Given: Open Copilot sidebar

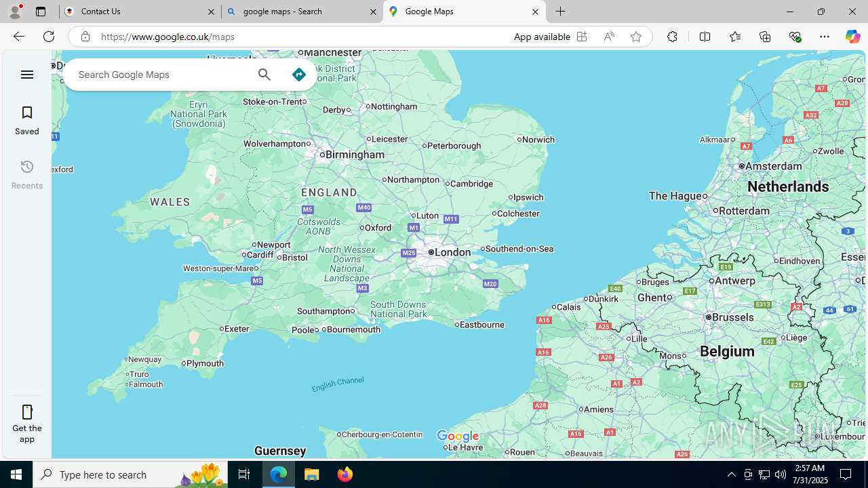Looking at the screenshot, I should tap(852, 37).
